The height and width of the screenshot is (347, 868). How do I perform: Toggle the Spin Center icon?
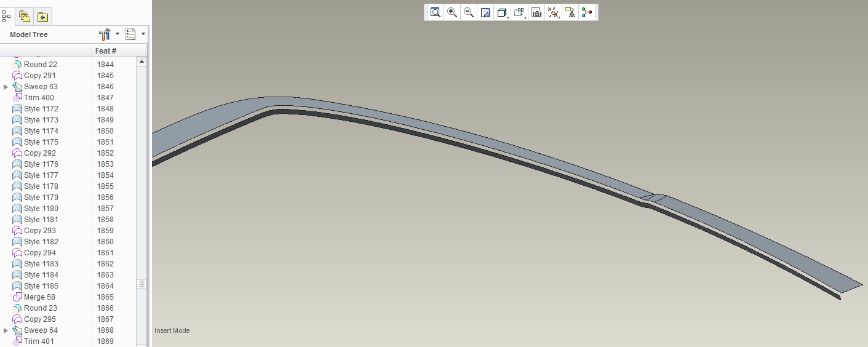click(587, 12)
